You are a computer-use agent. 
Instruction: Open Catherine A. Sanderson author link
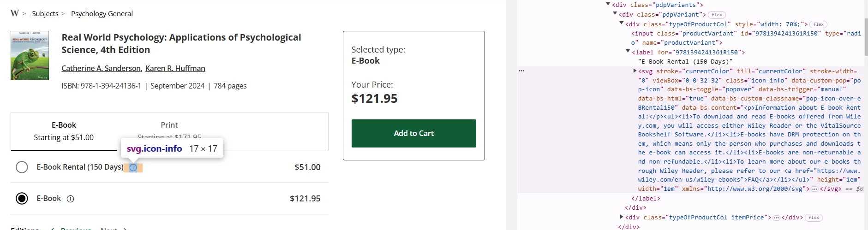[101, 68]
